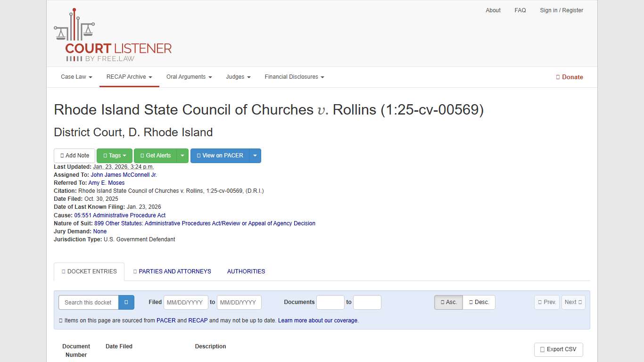Expand the View on PACER caret options
644x362 pixels.
point(255,156)
